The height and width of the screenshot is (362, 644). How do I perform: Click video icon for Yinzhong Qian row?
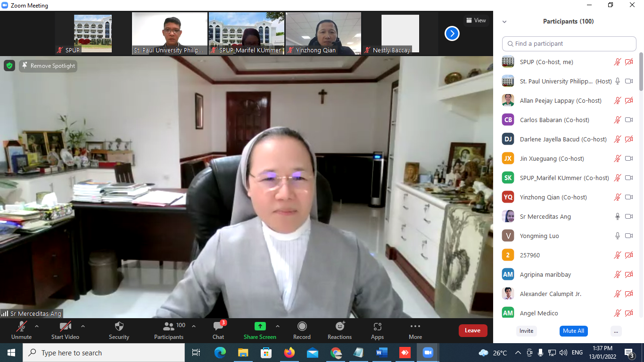pyautogui.click(x=629, y=197)
